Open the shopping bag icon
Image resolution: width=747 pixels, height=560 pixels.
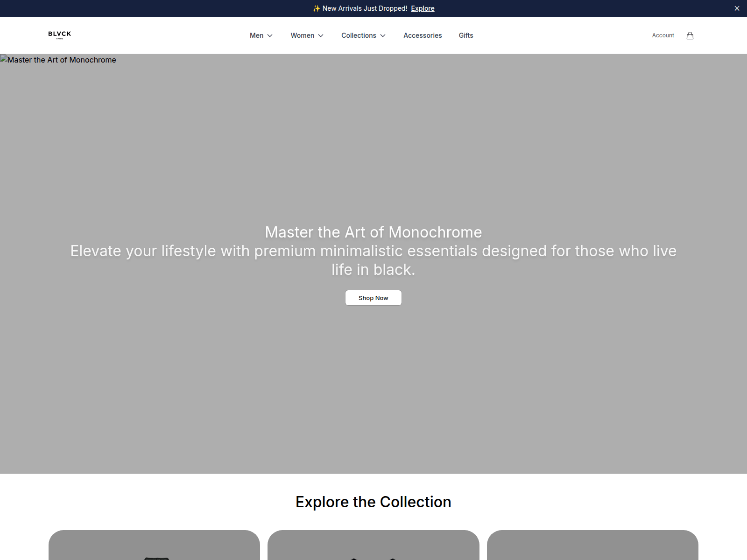pyautogui.click(x=690, y=35)
